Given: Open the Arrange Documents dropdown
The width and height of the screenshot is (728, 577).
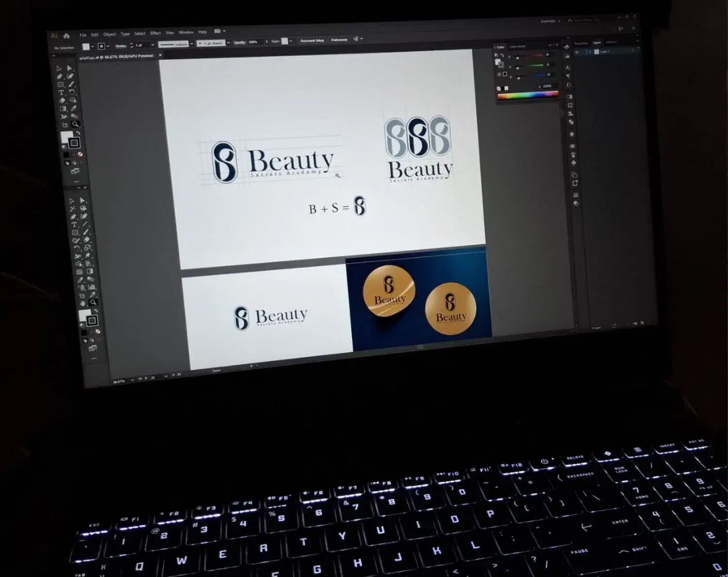Looking at the screenshot, I should click(219, 32).
